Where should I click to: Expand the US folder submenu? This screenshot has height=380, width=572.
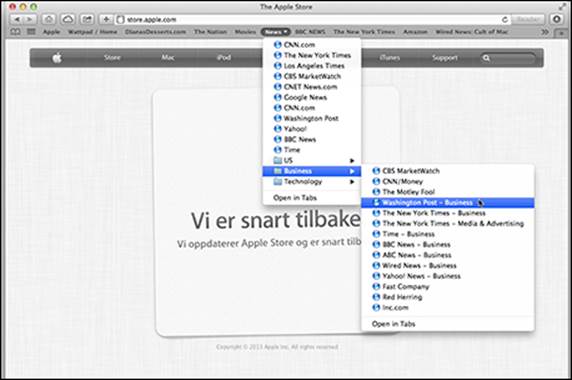312,160
